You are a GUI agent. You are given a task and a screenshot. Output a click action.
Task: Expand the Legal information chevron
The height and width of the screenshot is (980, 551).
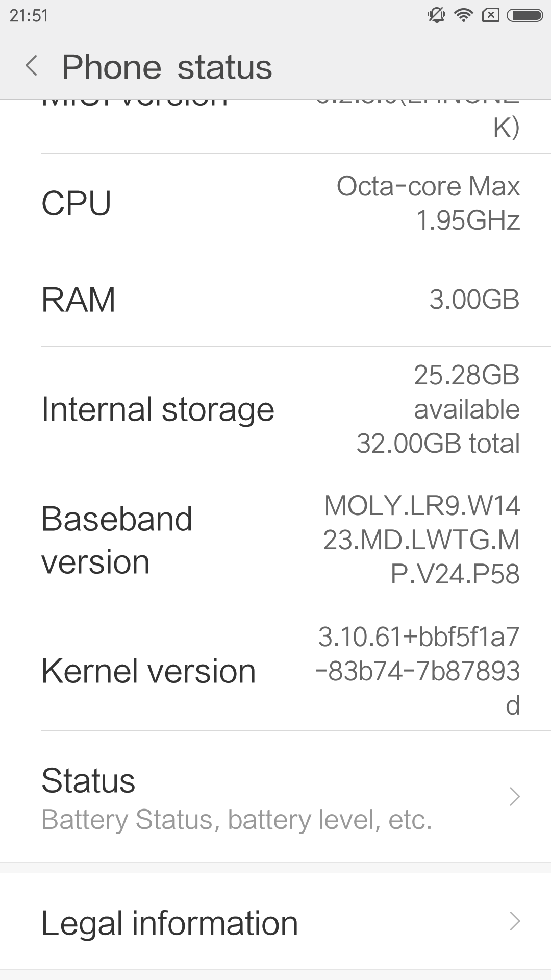514,921
